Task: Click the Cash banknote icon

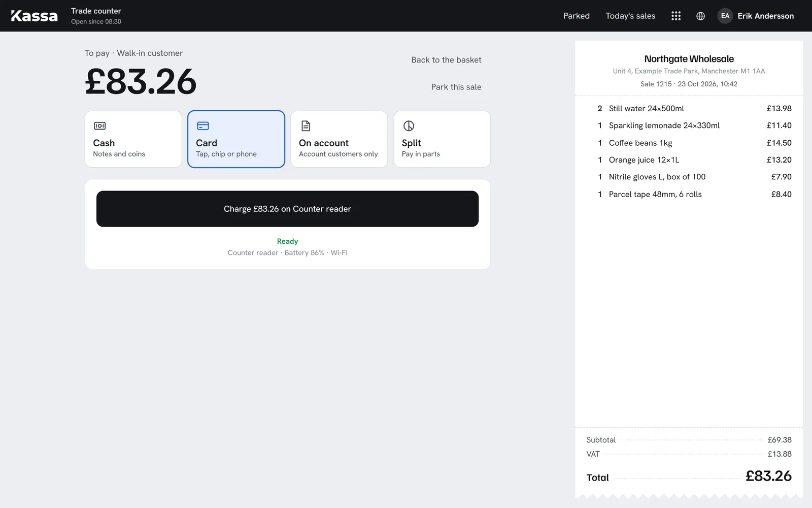Action: [100, 126]
